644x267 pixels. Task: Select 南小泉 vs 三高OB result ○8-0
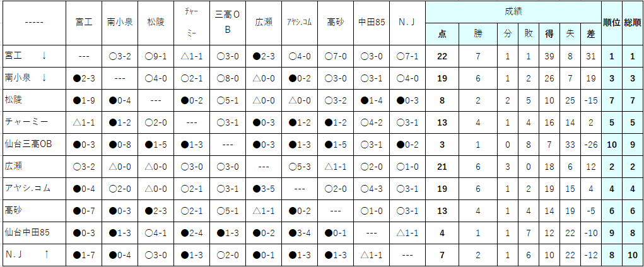pos(228,78)
